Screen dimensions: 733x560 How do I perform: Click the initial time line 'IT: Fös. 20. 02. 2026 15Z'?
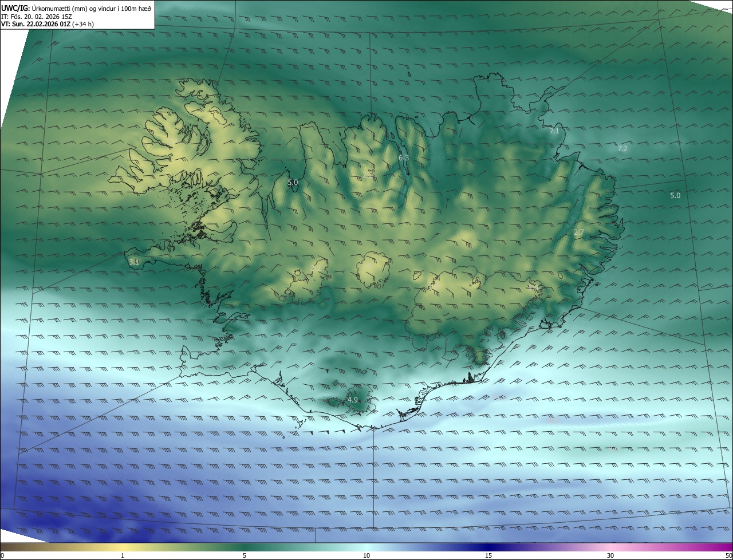[x=38, y=17]
